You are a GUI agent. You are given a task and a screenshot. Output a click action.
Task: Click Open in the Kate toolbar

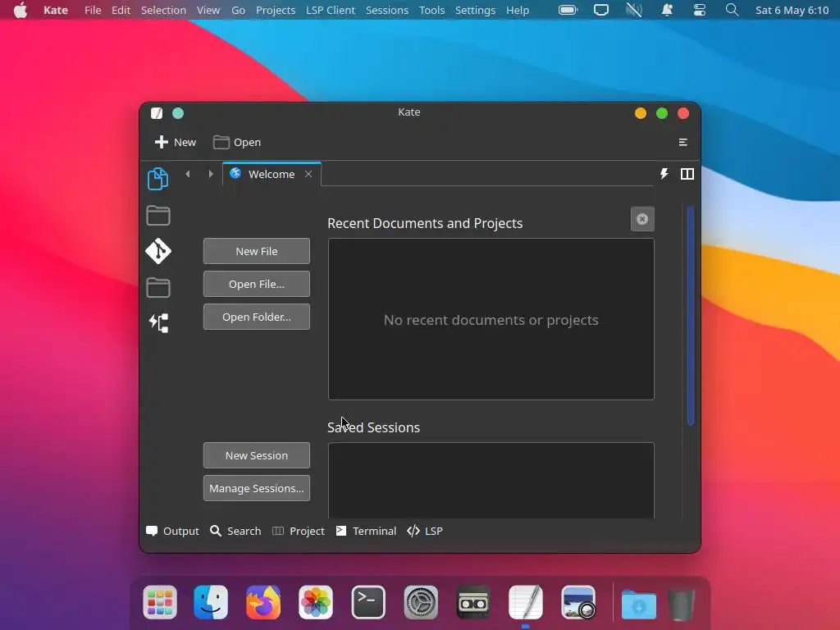237,142
